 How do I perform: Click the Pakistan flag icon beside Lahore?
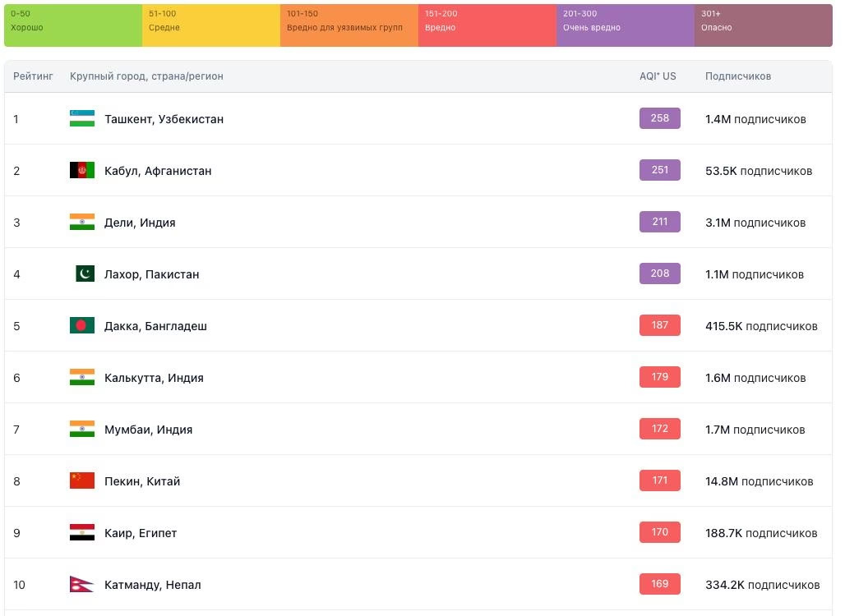tap(85, 274)
